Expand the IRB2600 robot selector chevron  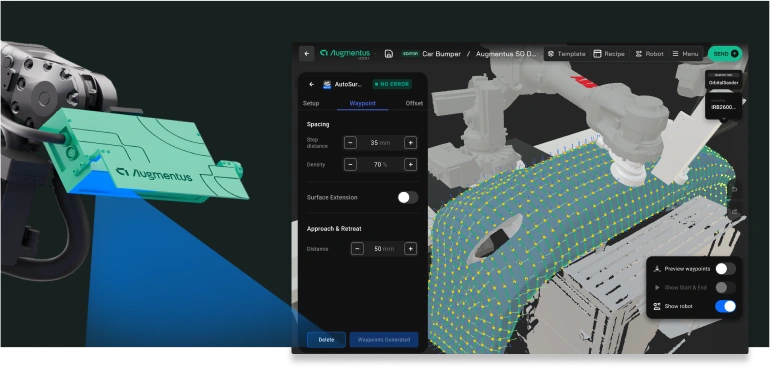pos(723,118)
